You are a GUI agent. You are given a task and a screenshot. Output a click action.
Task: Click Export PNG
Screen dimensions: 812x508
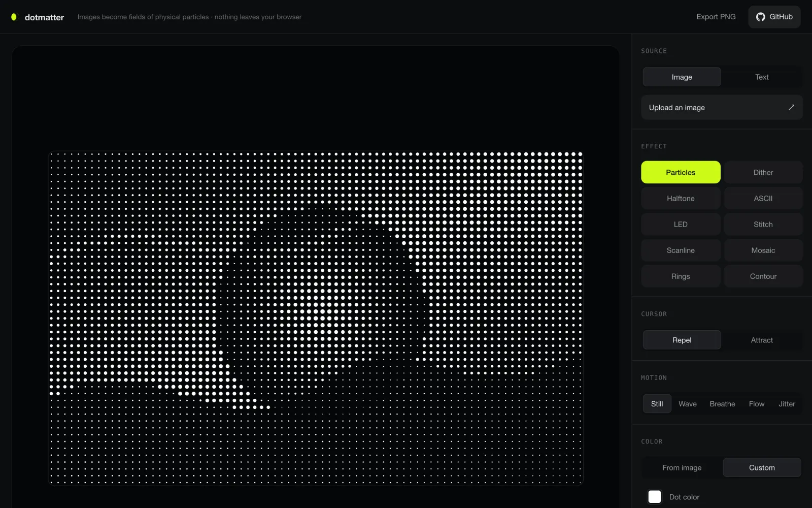point(716,17)
